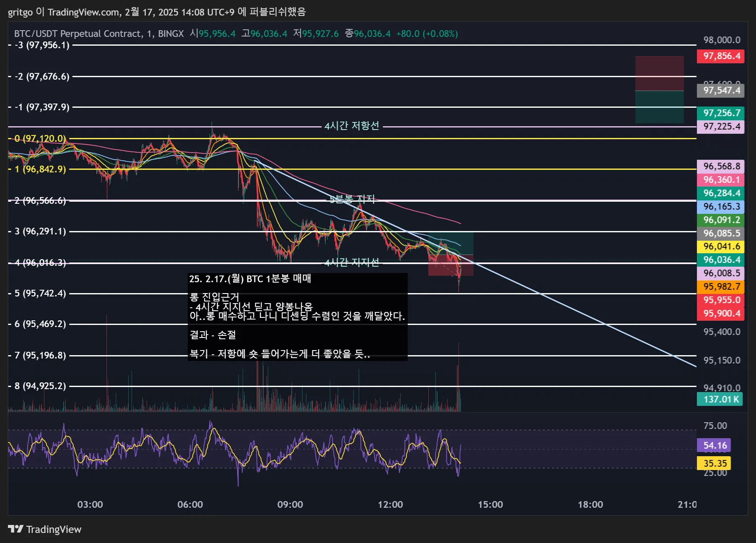This screenshot has width=756, height=543.
Task: Click the 06:00 time axis label
Action: coord(190,504)
